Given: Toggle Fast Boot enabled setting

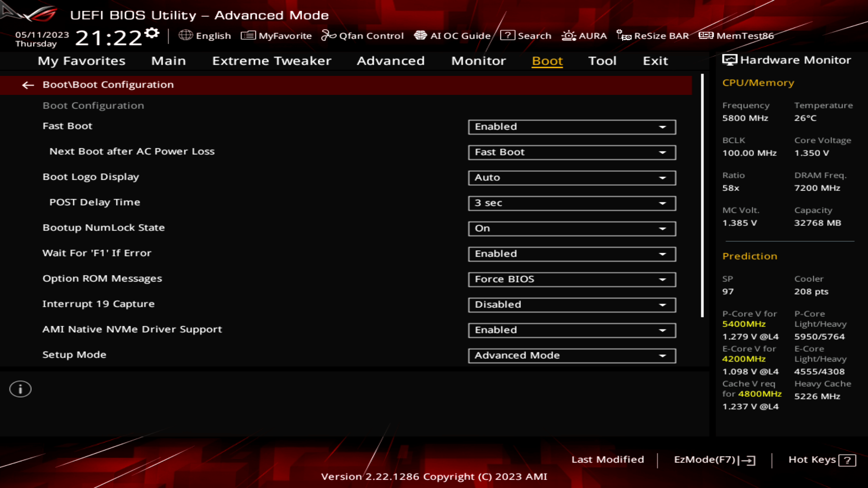Looking at the screenshot, I should point(571,127).
